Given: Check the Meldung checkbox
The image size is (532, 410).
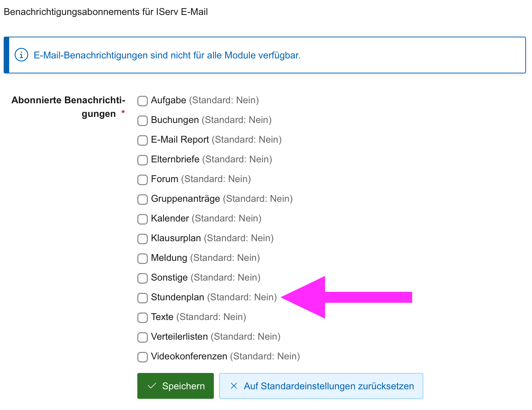Looking at the screenshot, I should click(142, 259).
